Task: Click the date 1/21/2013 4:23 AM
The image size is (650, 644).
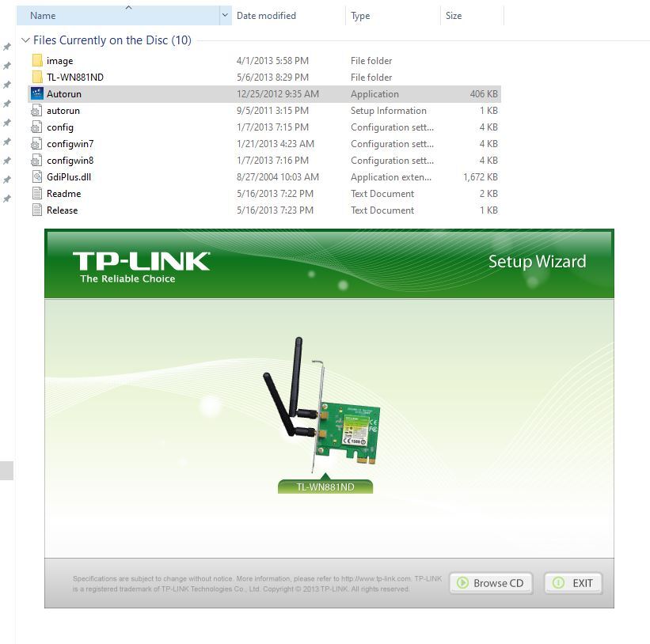Action: click(x=276, y=144)
